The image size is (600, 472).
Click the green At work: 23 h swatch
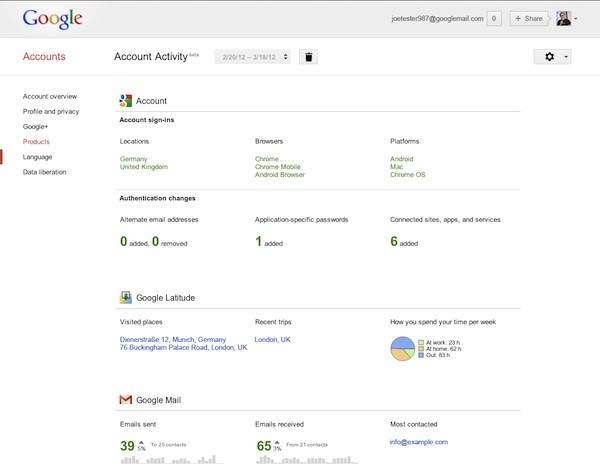(x=421, y=343)
